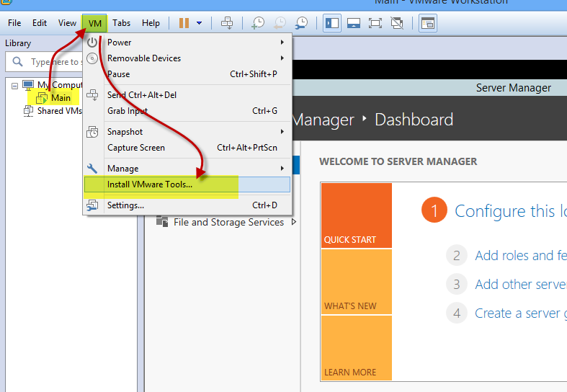
Task: Click Configure this local server link
Action: click(511, 211)
